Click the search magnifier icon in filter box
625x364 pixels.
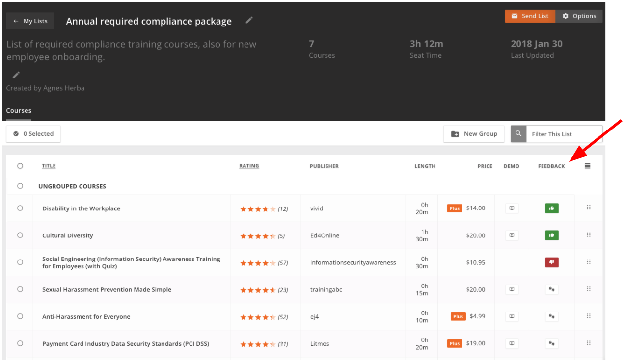518,134
